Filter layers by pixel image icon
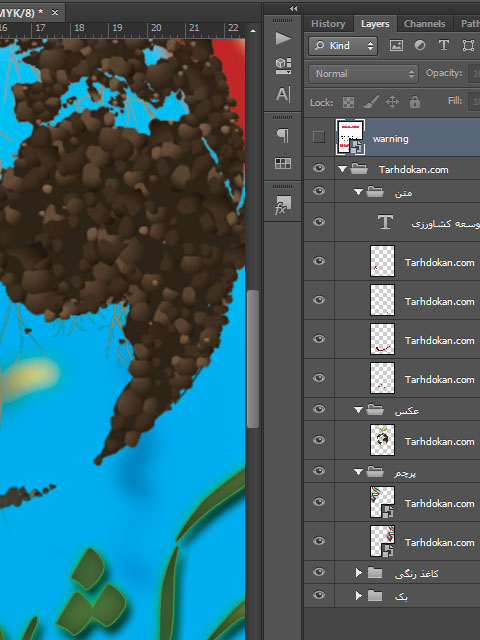Image resolution: width=480 pixels, height=640 pixels. click(x=396, y=45)
